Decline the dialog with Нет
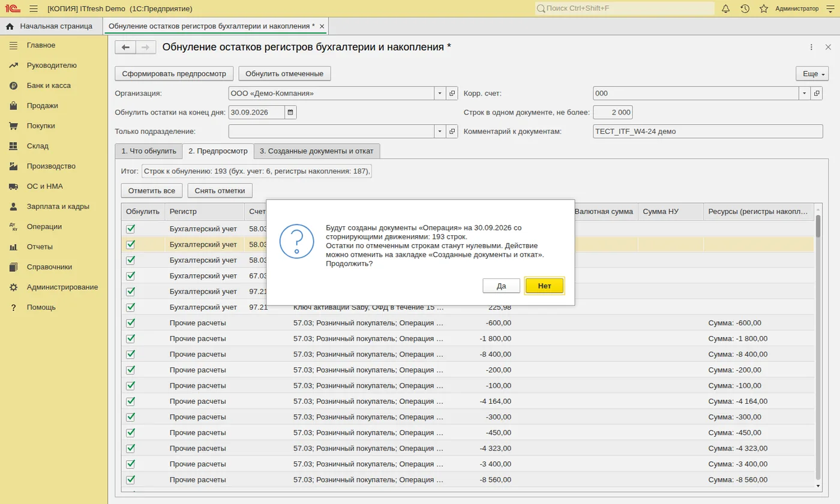840x504 pixels. coord(544,286)
